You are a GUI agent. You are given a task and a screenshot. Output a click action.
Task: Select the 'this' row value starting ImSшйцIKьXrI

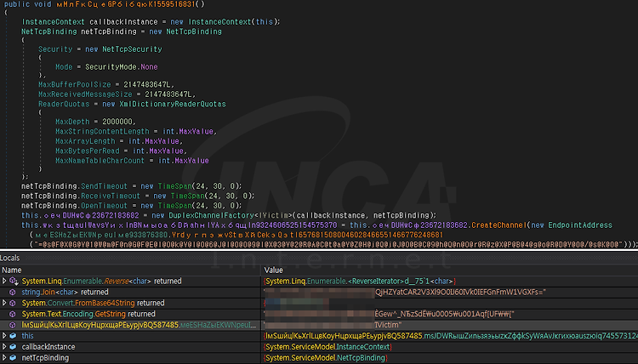tap(451, 336)
